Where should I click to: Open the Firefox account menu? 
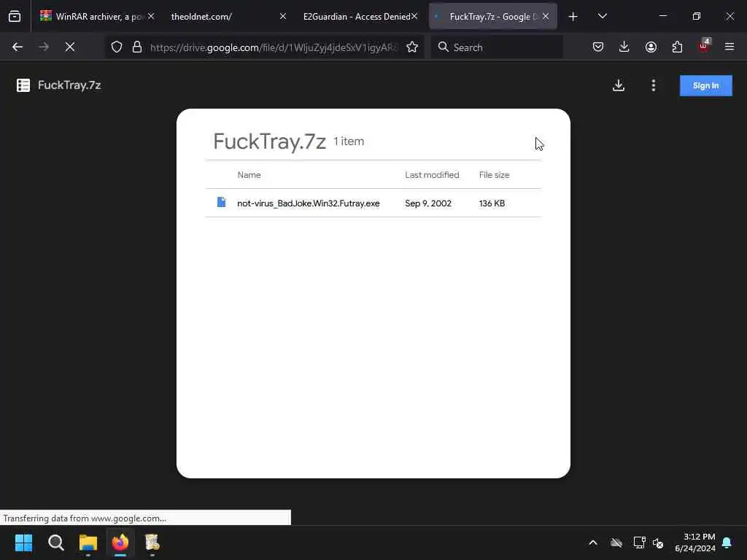(x=651, y=47)
